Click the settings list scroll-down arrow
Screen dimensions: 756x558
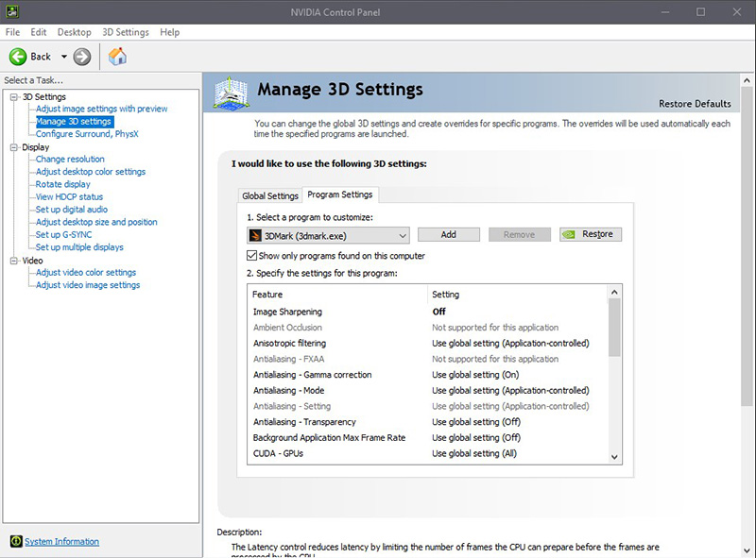point(614,456)
